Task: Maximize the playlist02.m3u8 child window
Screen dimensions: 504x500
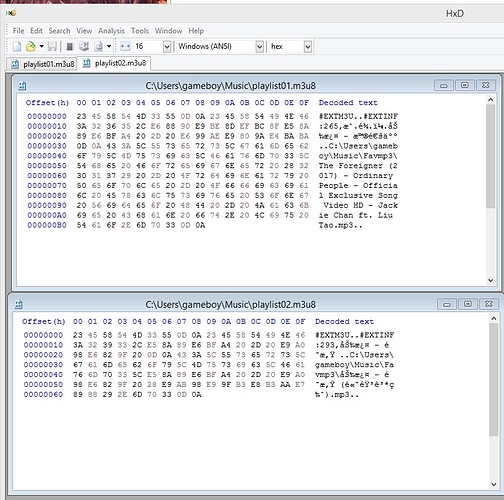Action: pyautogui.click(x=468, y=304)
